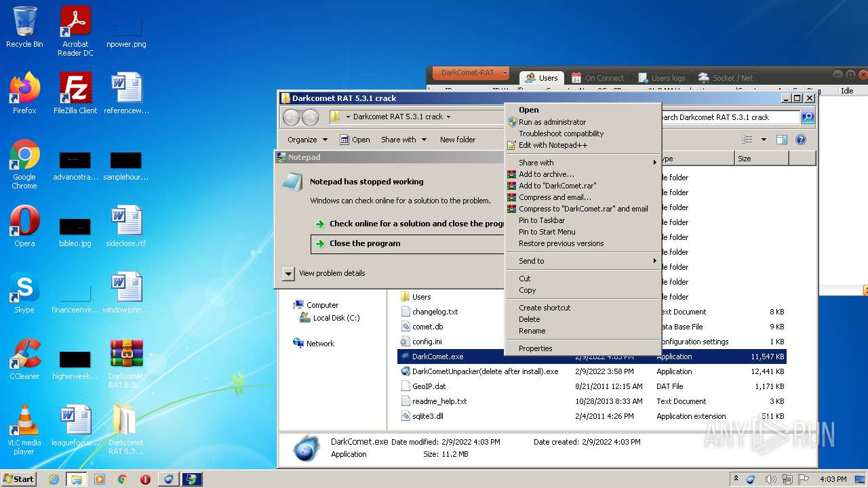
Task: Click the Windows Explorer taskbar button
Action: (76, 479)
